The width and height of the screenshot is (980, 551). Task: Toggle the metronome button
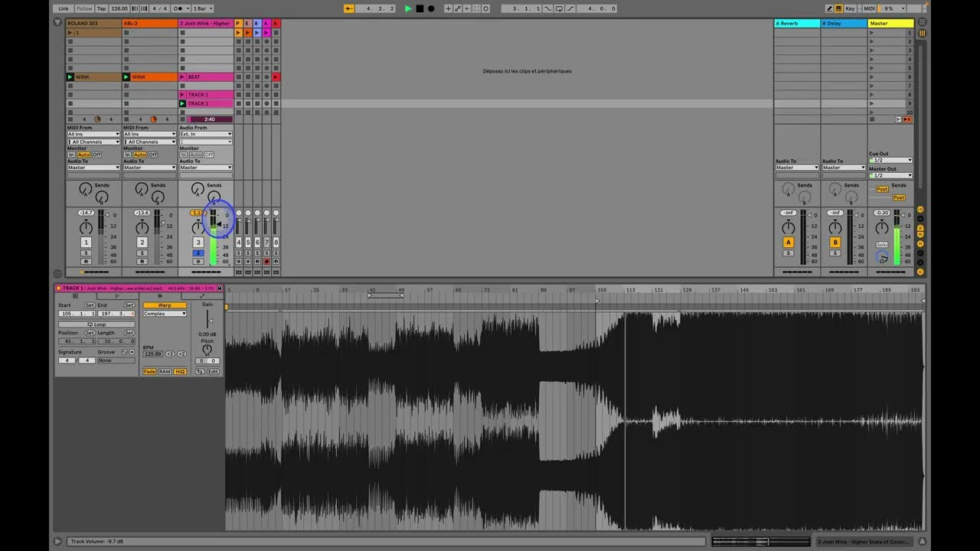coord(178,8)
